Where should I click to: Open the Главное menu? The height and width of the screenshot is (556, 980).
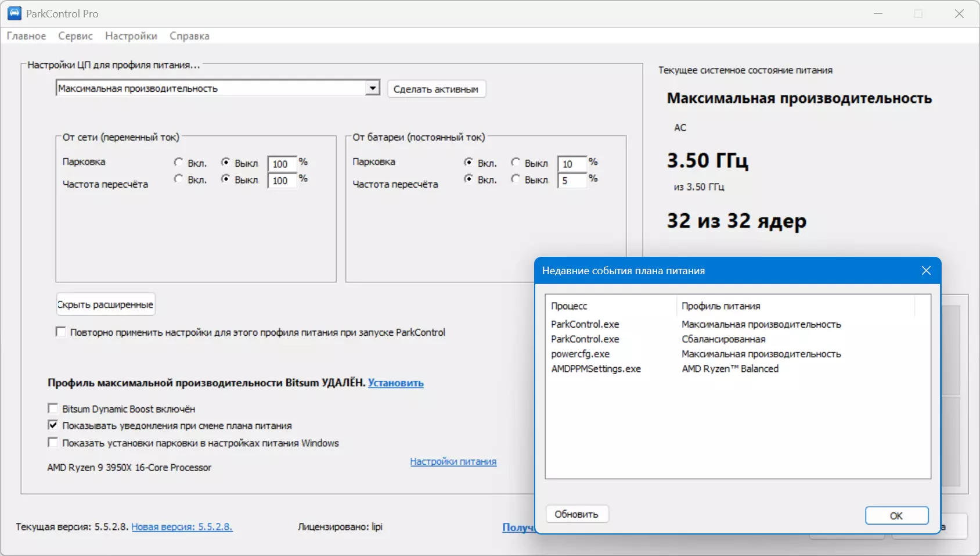pyautogui.click(x=26, y=36)
